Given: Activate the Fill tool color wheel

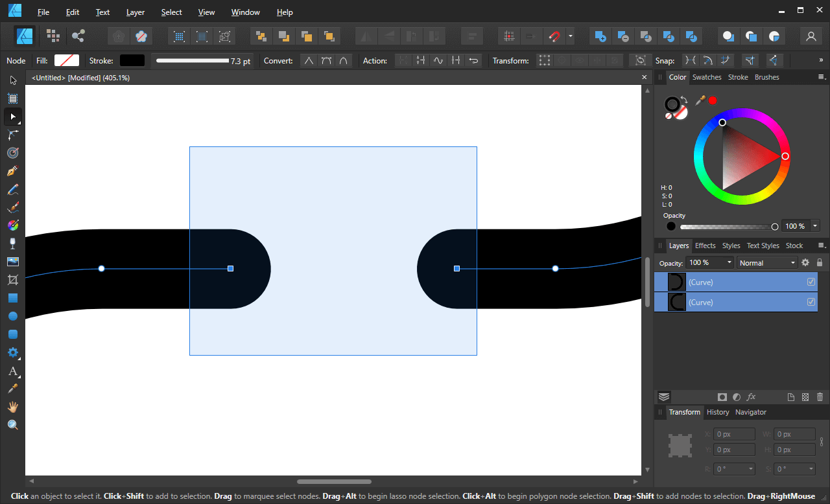Looking at the screenshot, I should click(13, 225).
